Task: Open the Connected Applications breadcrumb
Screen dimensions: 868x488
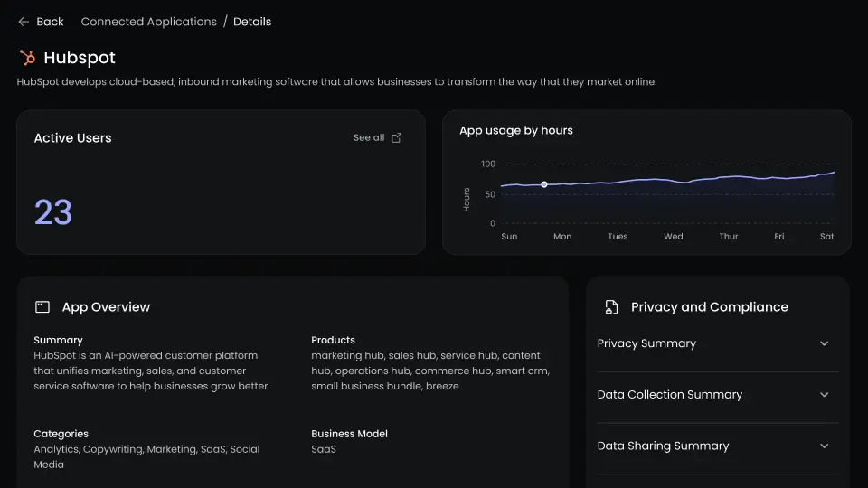Action: click(x=148, y=22)
